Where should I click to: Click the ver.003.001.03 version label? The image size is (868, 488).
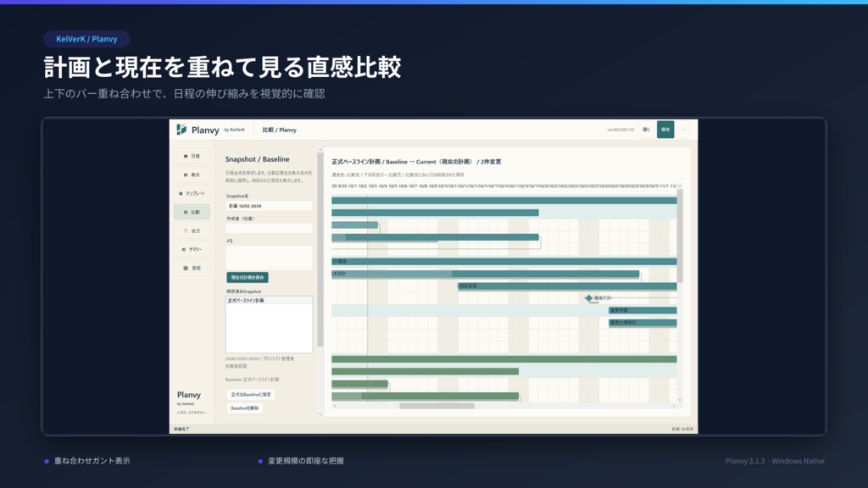620,130
